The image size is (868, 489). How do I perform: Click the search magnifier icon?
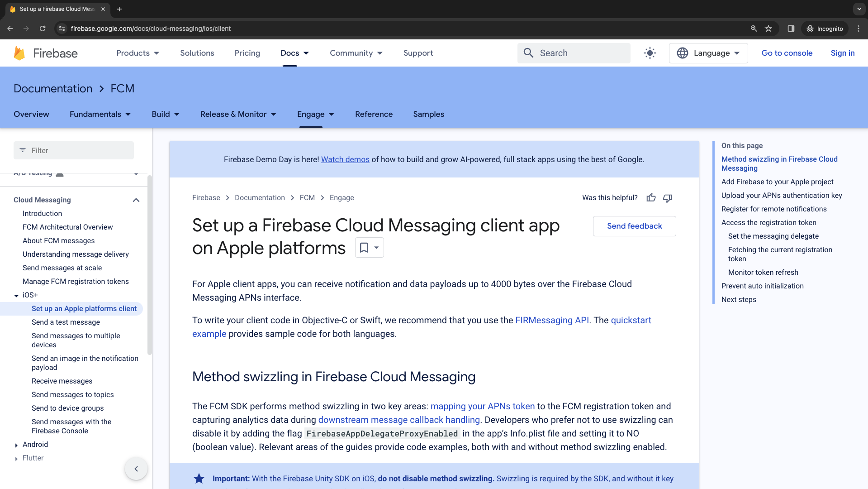[528, 53]
